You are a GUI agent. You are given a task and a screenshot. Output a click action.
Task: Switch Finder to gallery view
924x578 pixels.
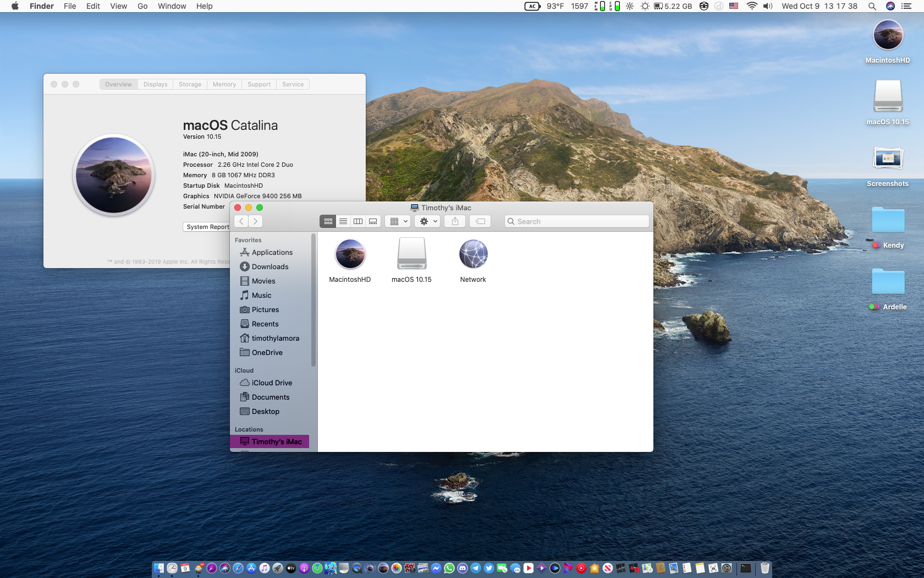(x=373, y=221)
